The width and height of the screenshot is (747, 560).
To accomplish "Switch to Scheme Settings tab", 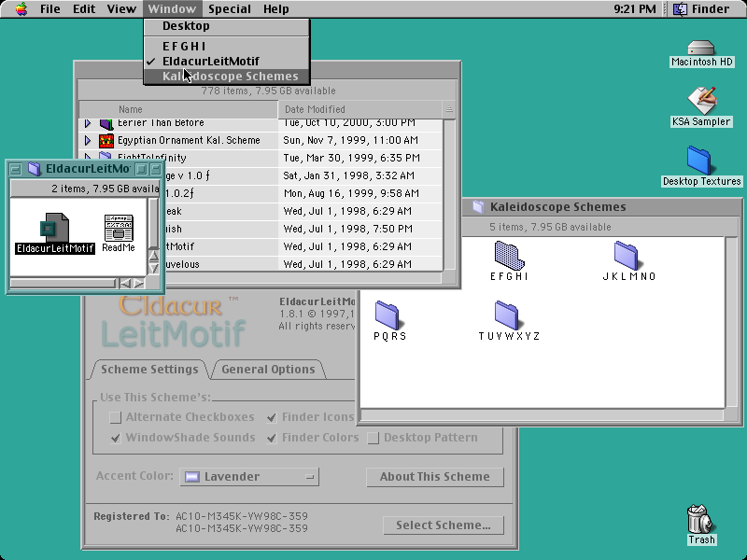I will (149, 370).
